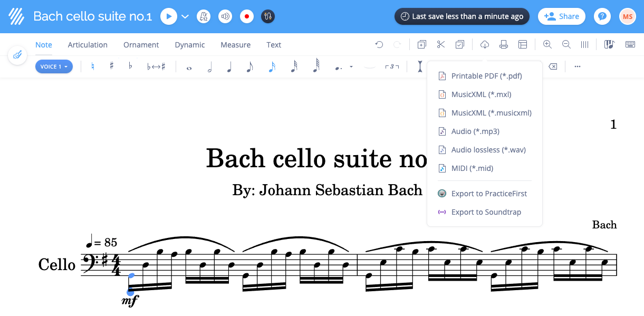Screen dimensions: 644x316
Task: Toggle the metronome
Action: (204, 16)
